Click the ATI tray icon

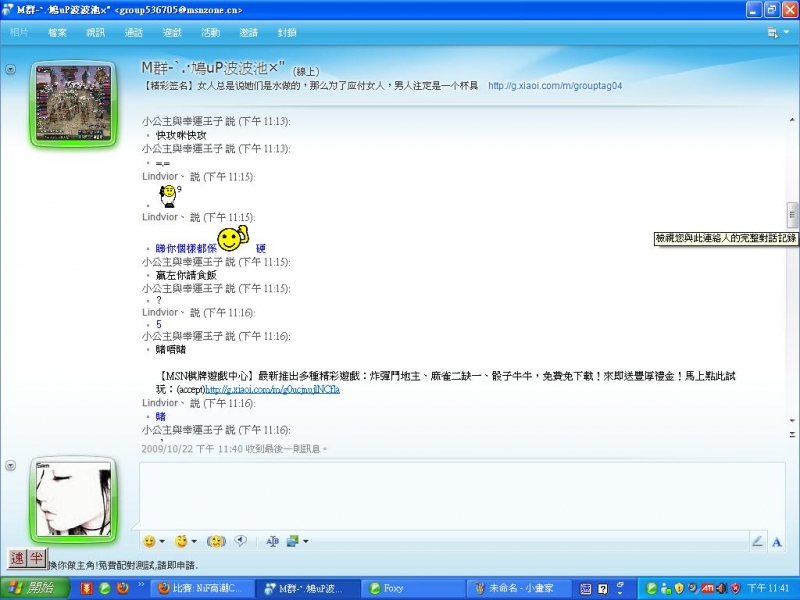[707, 588]
